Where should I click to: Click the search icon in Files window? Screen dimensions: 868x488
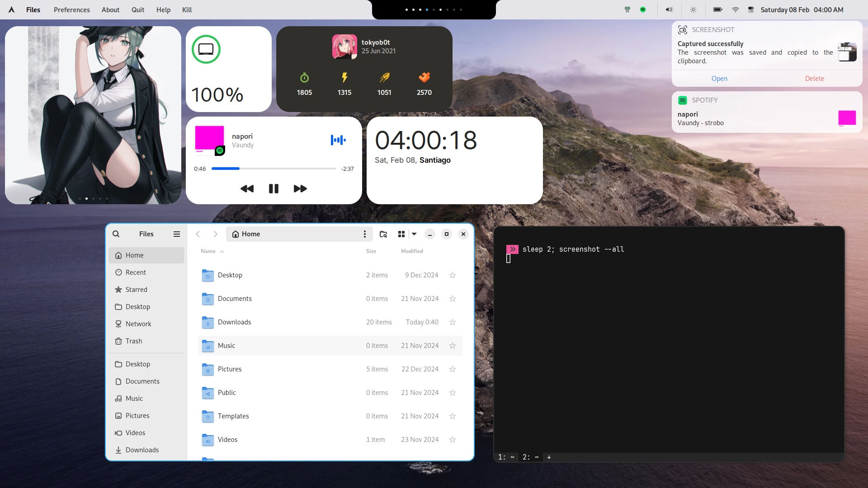point(116,234)
